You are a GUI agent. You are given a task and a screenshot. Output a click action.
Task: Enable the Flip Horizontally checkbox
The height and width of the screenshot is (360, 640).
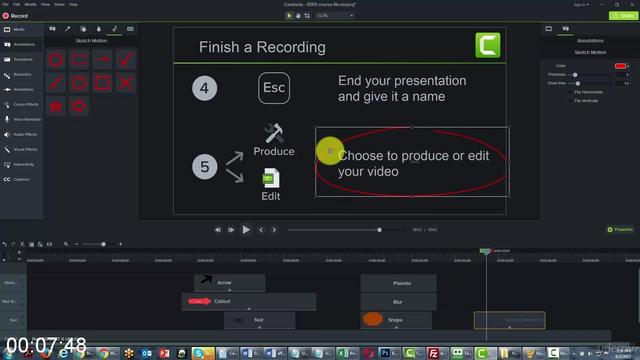click(571, 92)
